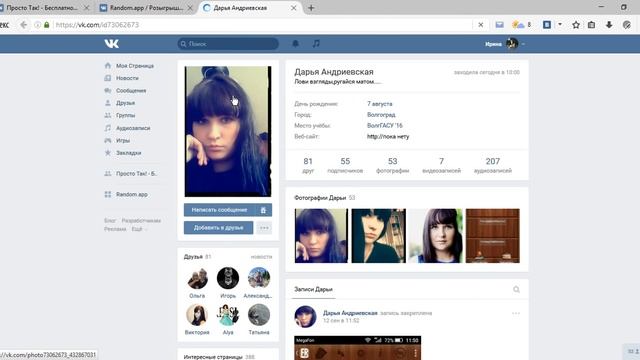640x360 pixels.
Task: Click the gift icon beside message button
Action: click(264, 210)
